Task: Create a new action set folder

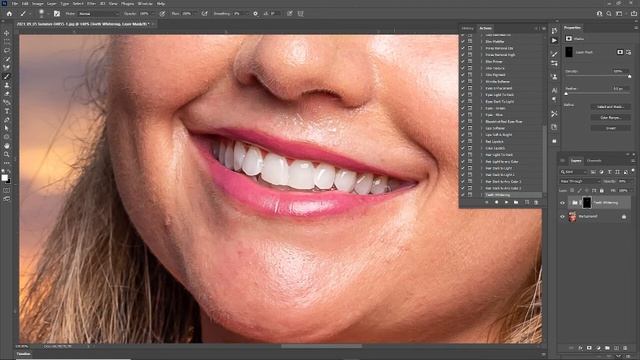Action: click(516, 202)
